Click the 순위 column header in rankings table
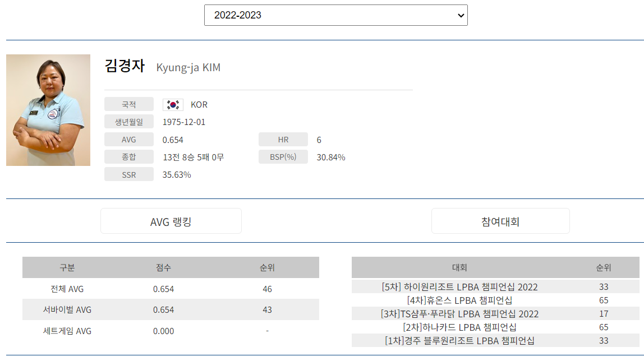The width and height of the screenshot is (644, 361). click(268, 267)
